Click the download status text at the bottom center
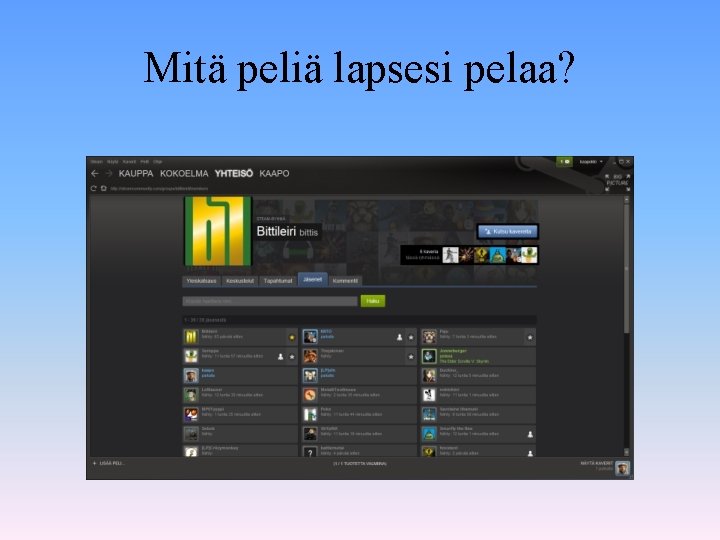 (x=360, y=464)
